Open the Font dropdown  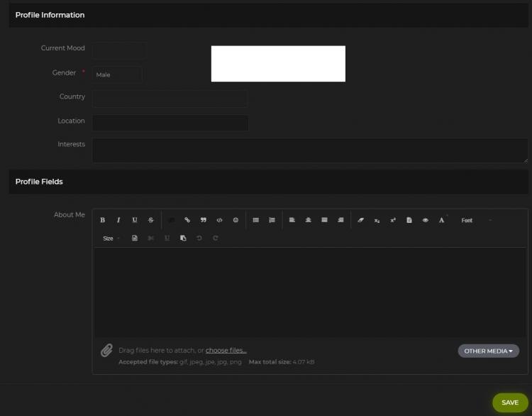point(475,220)
